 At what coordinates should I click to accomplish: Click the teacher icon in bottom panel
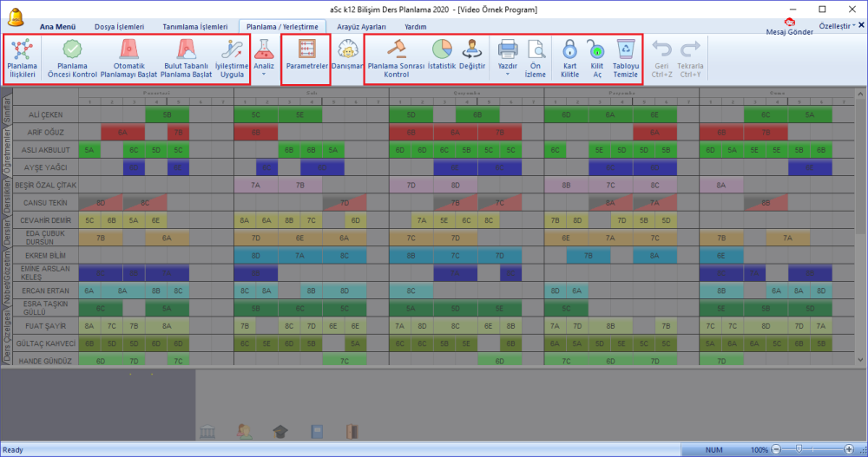point(244,432)
